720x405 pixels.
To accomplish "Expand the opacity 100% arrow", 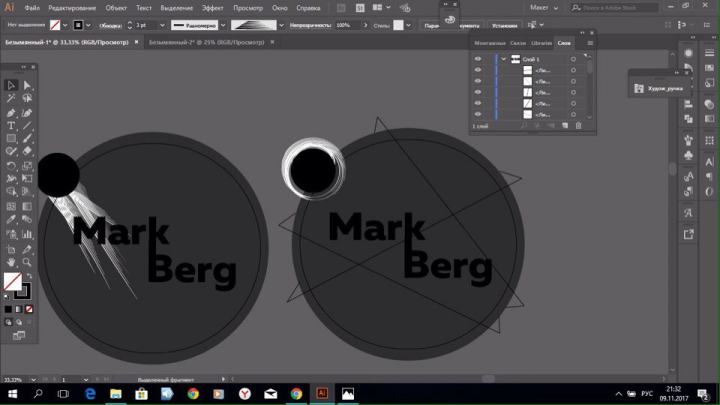I will [x=366, y=25].
